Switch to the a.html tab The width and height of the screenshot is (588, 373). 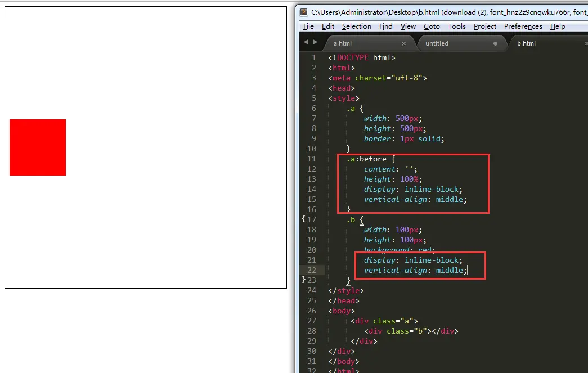pyautogui.click(x=342, y=43)
